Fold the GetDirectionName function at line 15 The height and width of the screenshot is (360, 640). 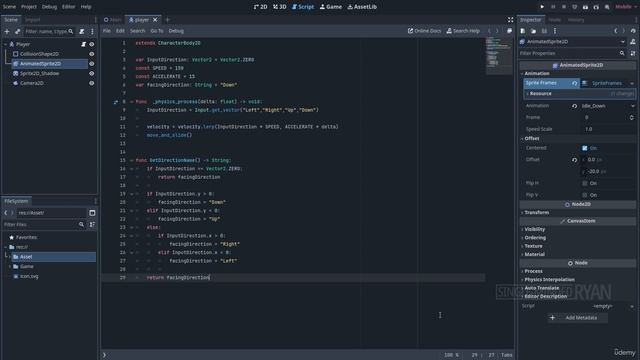[131, 160]
